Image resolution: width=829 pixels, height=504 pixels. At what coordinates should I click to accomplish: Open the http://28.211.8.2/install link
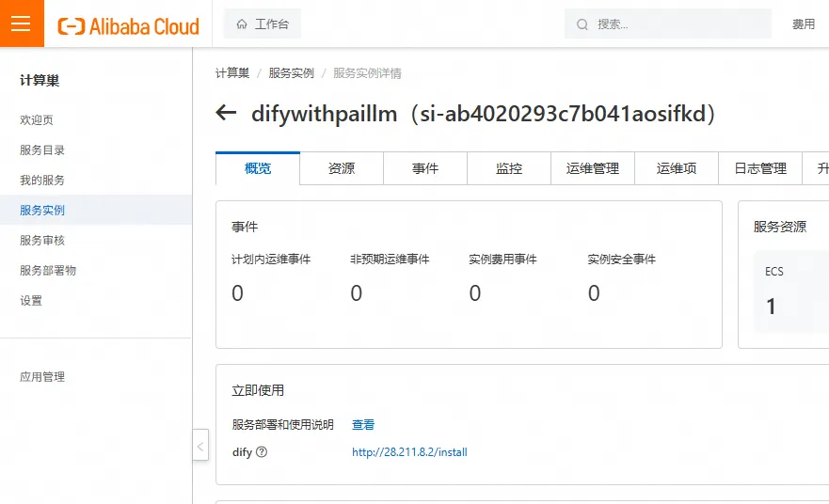[x=409, y=452]
